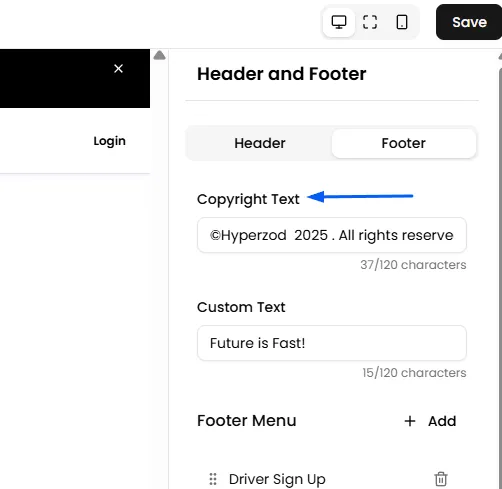Click the Header and Footer title

click(x=282, y=74)
